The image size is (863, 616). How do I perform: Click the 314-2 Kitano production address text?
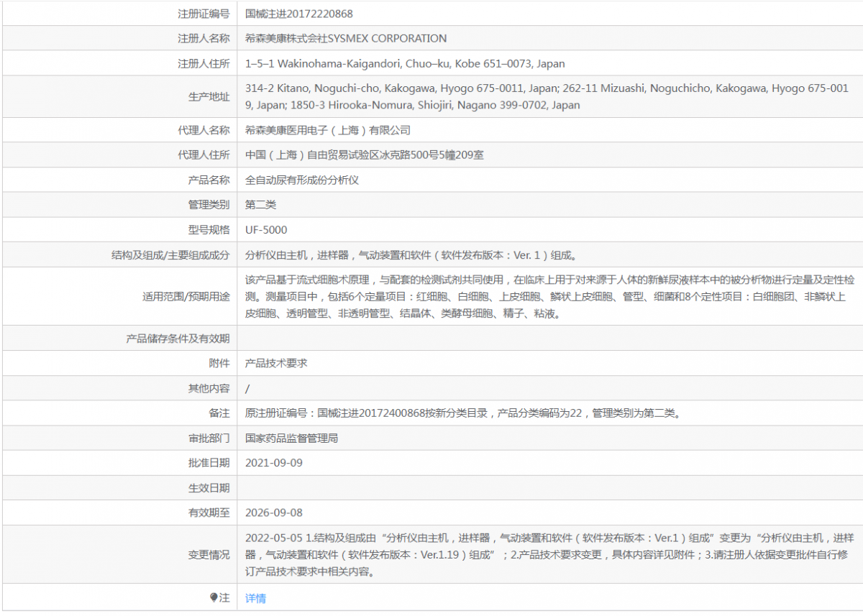click(547, 97)
